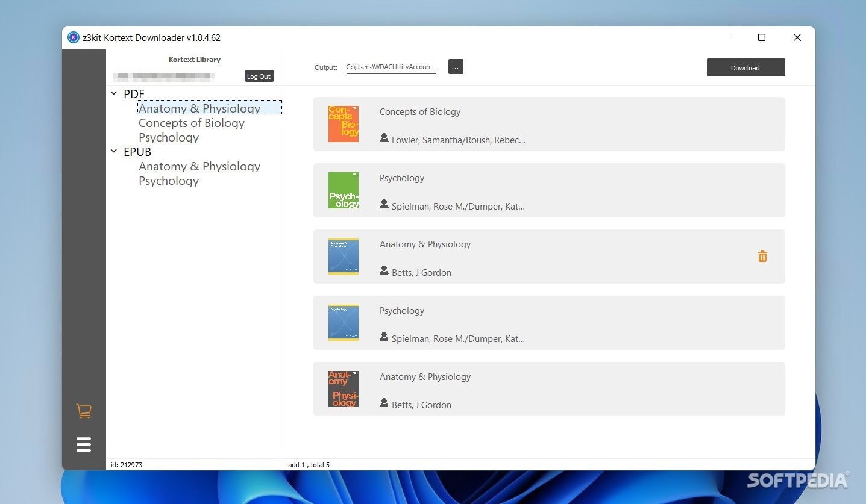Open the hamburger menu in sidebar

tap(84, 444)
